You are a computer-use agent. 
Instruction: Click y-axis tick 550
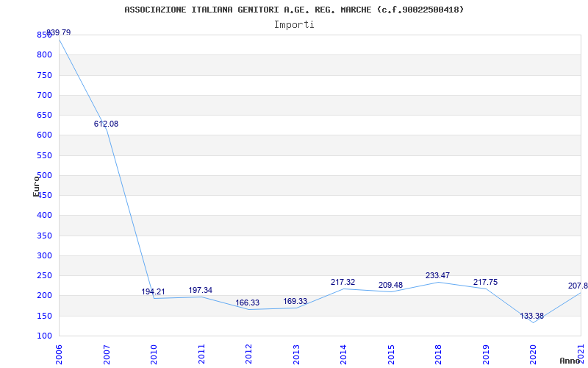(44, 155)
